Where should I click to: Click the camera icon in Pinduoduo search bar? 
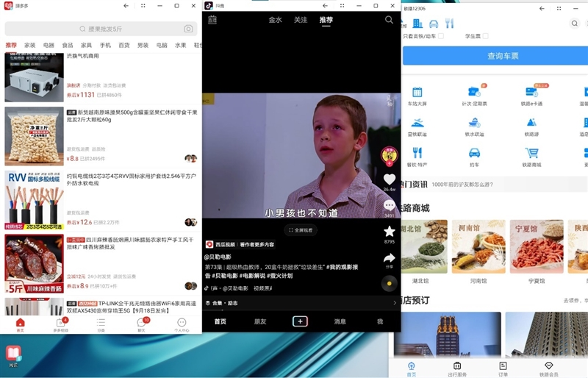(188, 29)
